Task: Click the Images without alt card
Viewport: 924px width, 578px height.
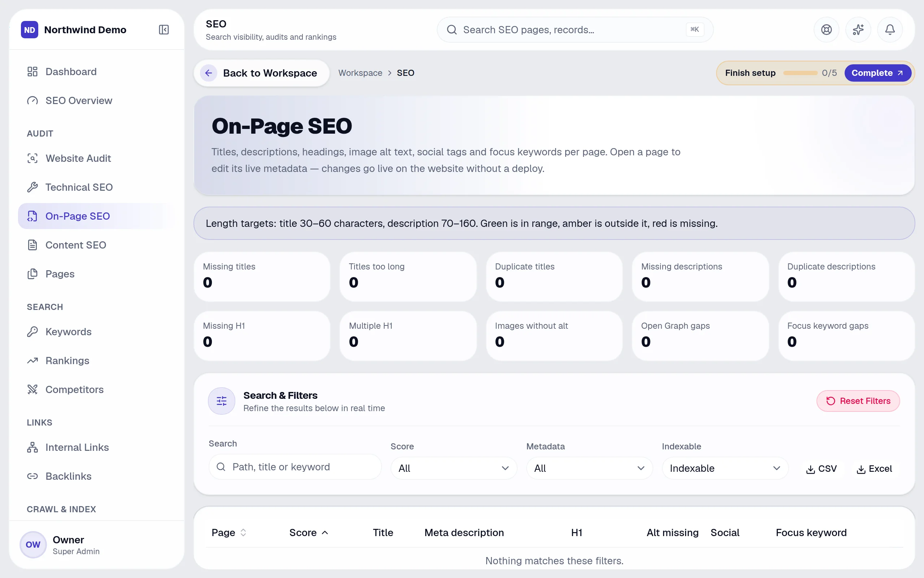Action: [x=554, y=336]
